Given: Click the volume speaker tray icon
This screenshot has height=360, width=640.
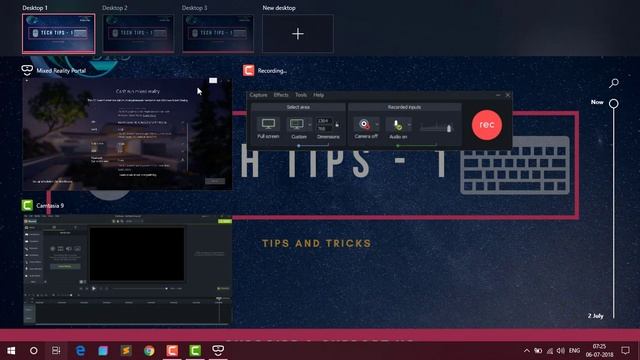Looking at the screenshot, I should 561,351.
